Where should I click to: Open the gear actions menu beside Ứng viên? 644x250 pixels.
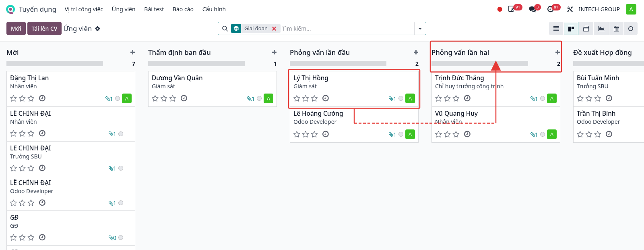coord(97,29)
